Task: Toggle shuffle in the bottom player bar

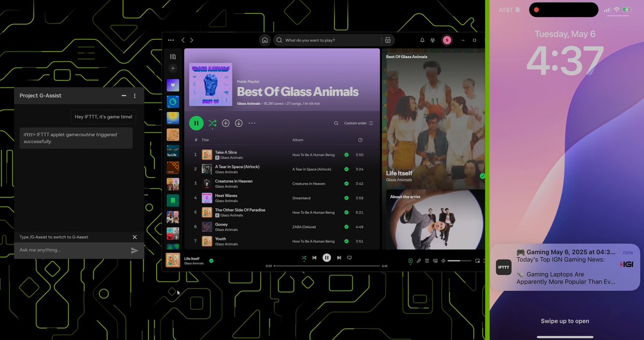Action: click(x=304, y=258)
